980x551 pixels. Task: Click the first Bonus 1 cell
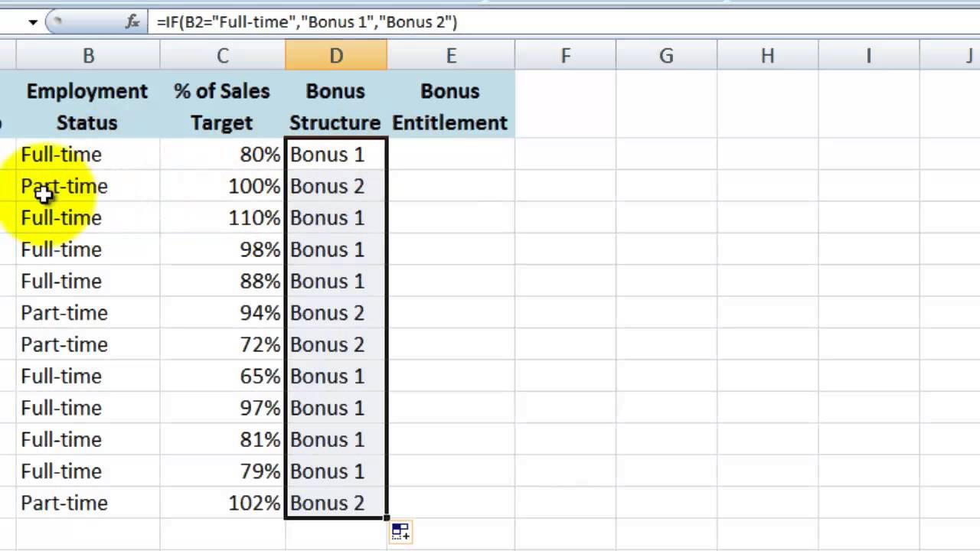click(x=335, y=155)
